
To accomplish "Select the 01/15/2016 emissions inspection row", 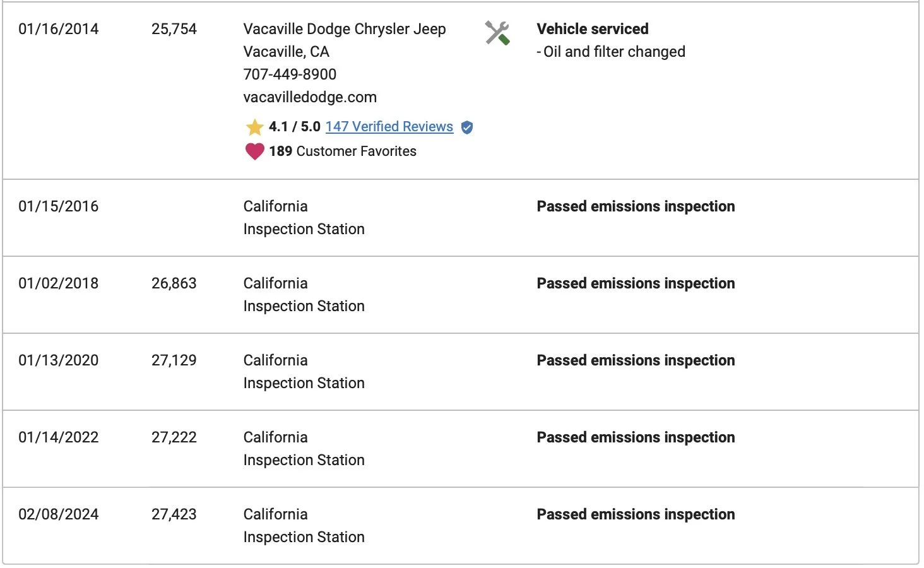I will point(59,206).
